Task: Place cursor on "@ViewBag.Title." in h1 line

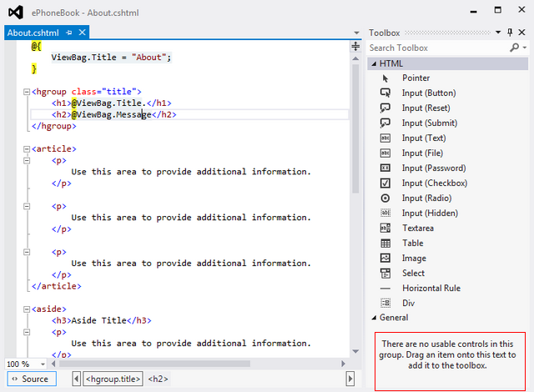Action: (x=108, y=103)
